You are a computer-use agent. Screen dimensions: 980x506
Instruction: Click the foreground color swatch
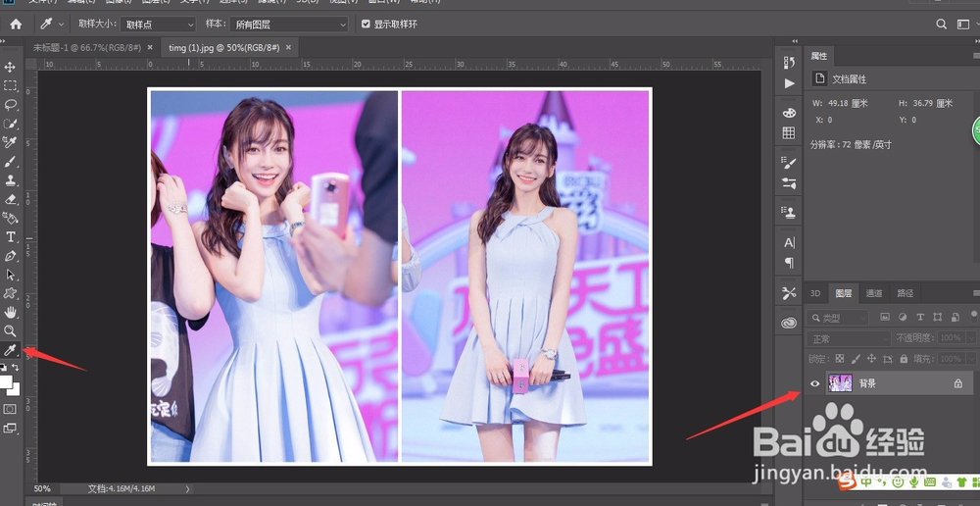(5, 380)
